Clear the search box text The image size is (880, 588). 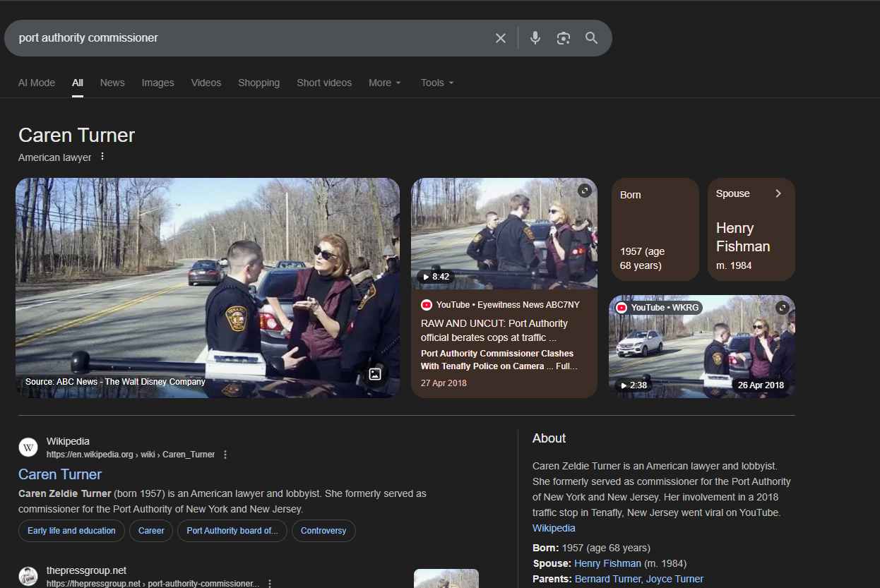coord(501,38)
